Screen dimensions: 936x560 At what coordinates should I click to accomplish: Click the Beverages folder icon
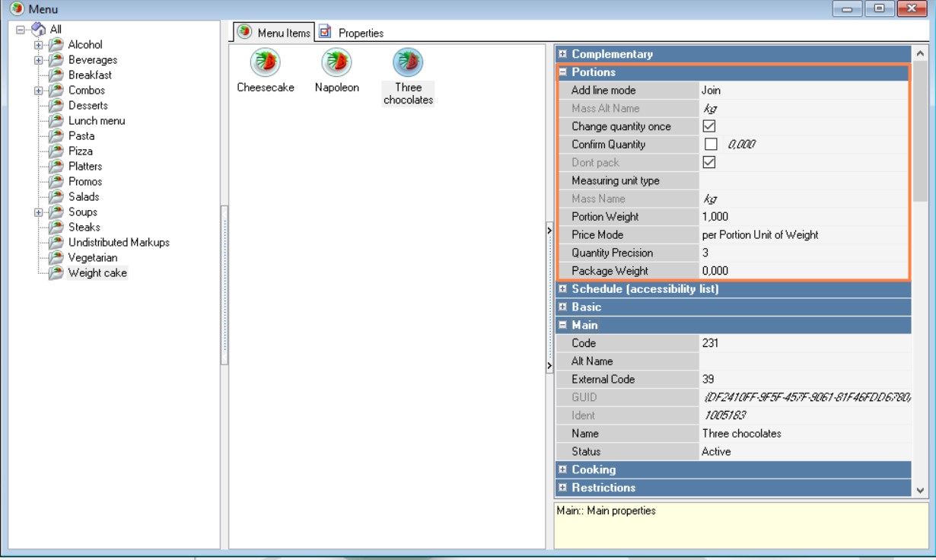click(56, 60)
